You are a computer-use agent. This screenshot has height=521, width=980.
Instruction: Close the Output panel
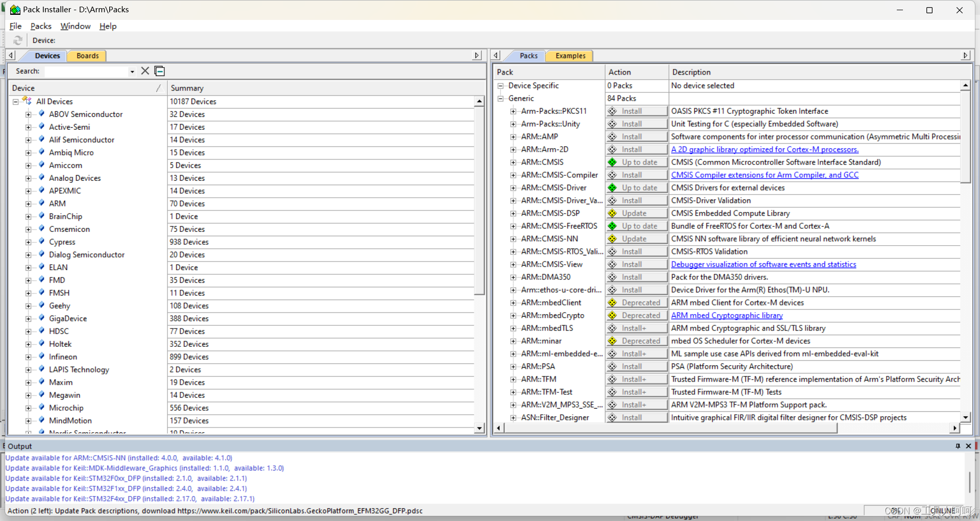[x=968, y=446]
